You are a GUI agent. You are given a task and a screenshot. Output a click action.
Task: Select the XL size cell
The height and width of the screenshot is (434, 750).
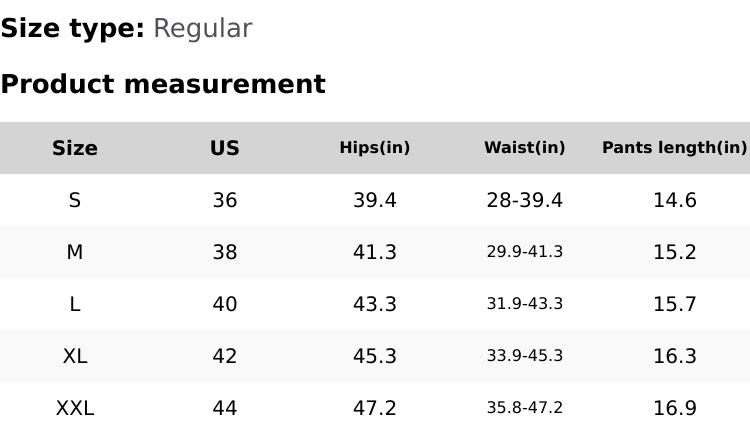coord(75,356)
